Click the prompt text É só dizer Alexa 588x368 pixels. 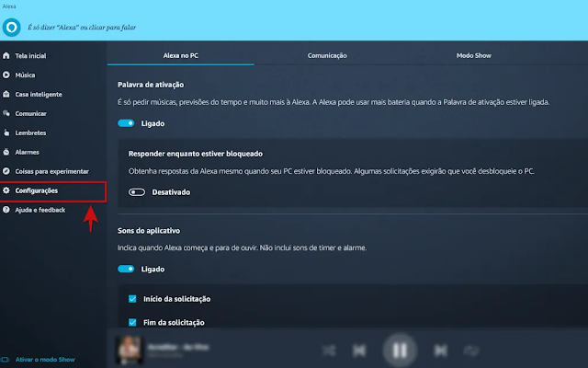click(82, 28)
